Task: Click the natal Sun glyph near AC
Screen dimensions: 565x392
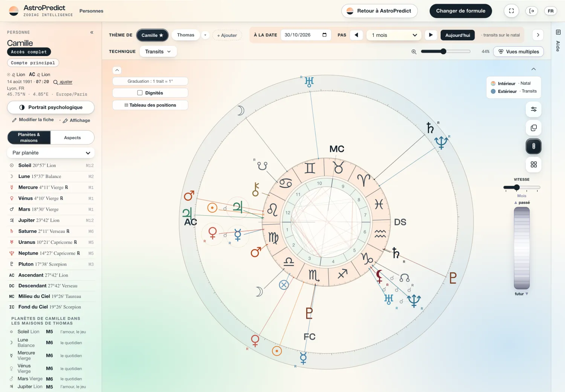Action: (212, 208)
